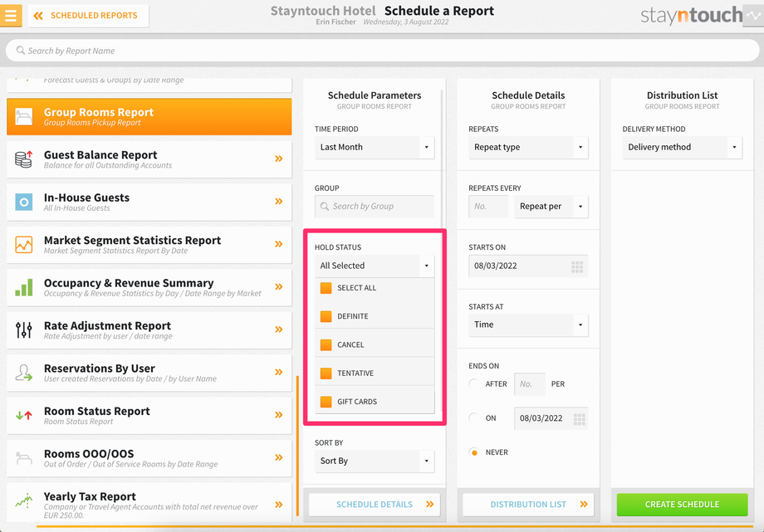Open Reservations By User via its chevron
Viewport: 764px width, 532px height.
[279, 372]
